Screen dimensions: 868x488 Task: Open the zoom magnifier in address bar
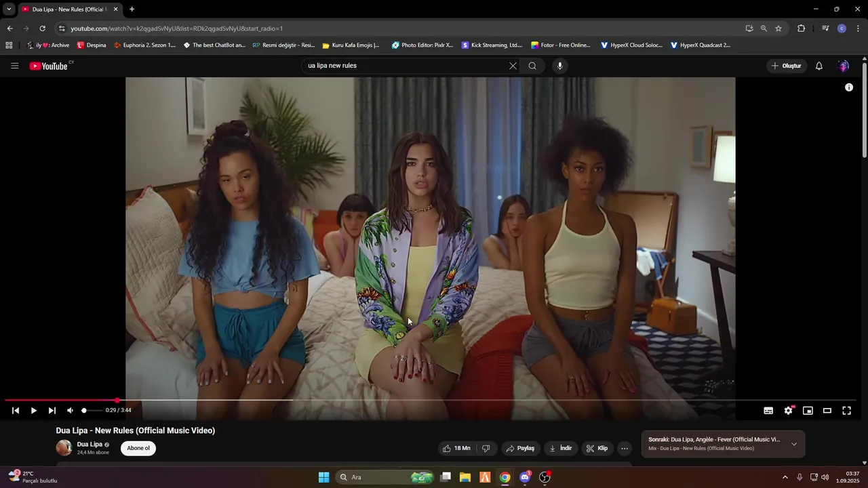pyautogui.click(x=764, y=28)
